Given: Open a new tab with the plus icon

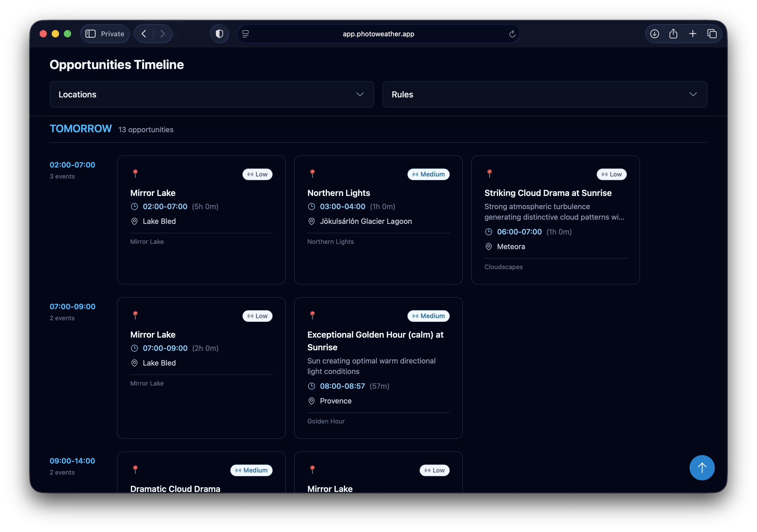Looking at the screenshot, I should 693,34.
